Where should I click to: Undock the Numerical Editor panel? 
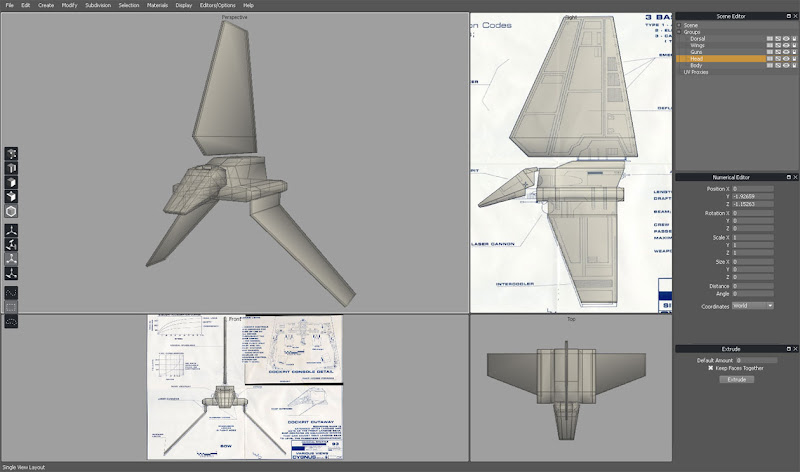click(x=788, y=177)
